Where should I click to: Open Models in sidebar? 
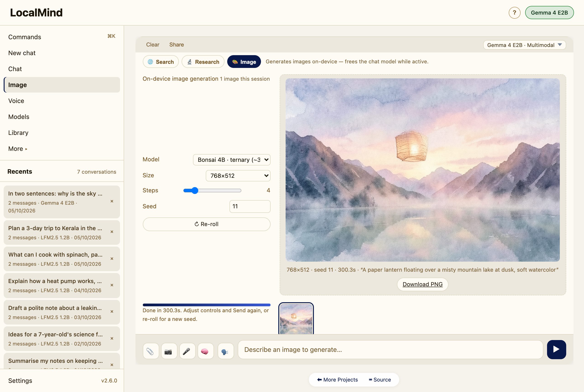62,117
